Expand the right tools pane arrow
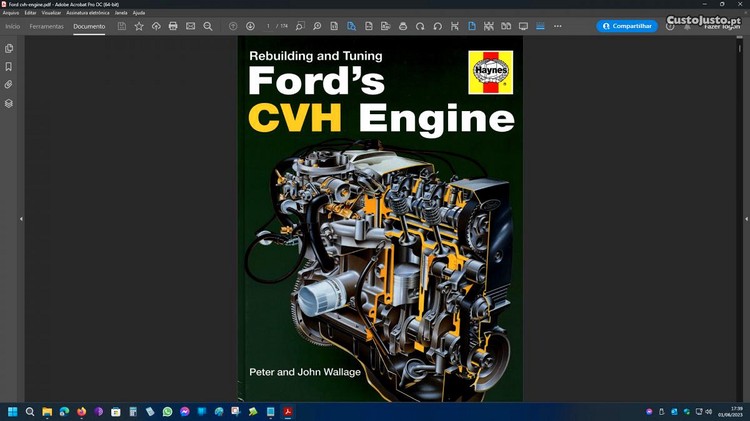 [746, 219]
